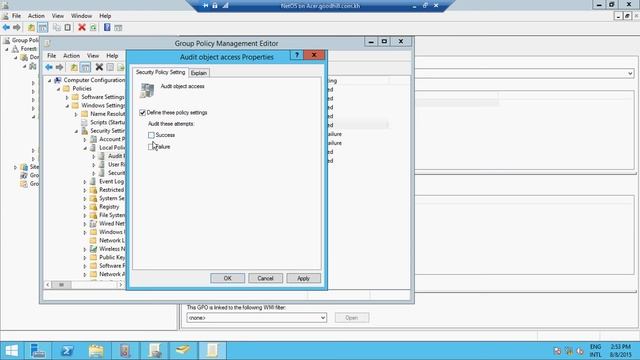Click volume icon in system tray
The height and width of the screenshot is (360, 640).
point(580,351)
